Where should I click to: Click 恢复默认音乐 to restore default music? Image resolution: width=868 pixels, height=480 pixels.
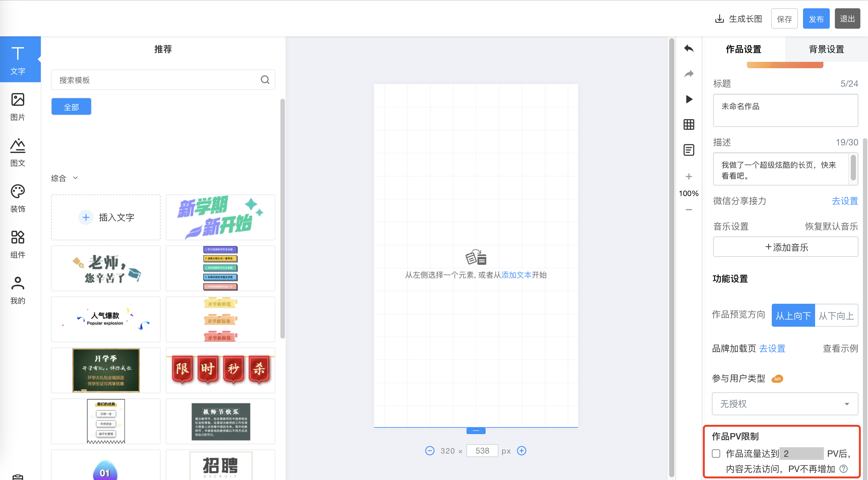coord(832,226)
